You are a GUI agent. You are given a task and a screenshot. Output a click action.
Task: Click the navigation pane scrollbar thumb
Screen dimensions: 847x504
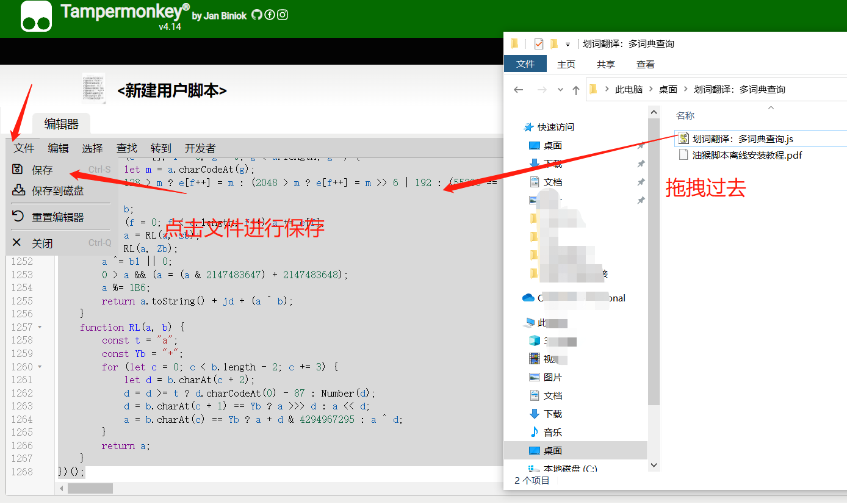(654, 262)
